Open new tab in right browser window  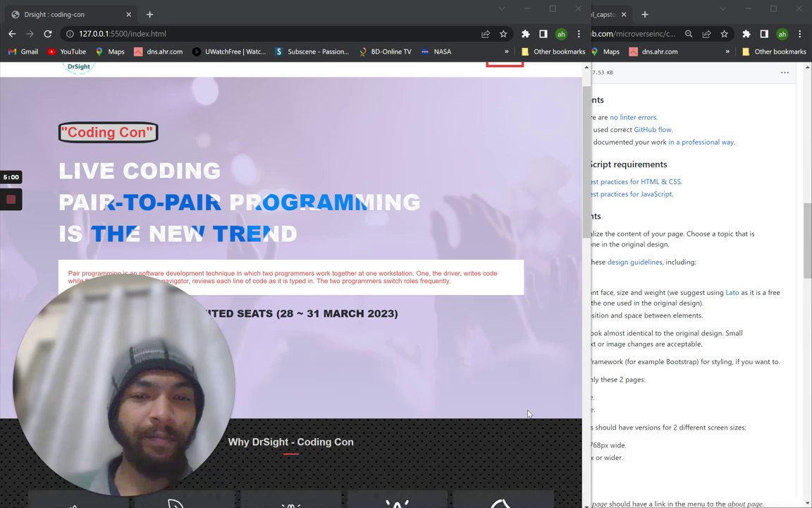point(645,15)
